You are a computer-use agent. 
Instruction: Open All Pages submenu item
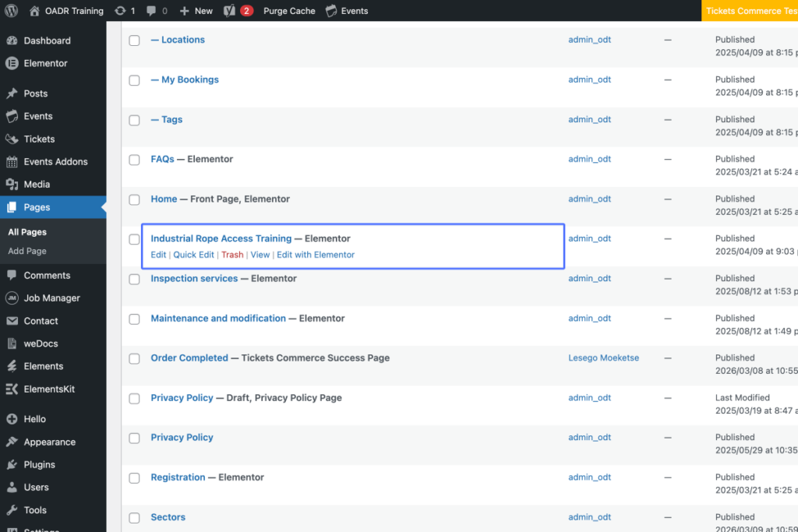click(27, 232)
